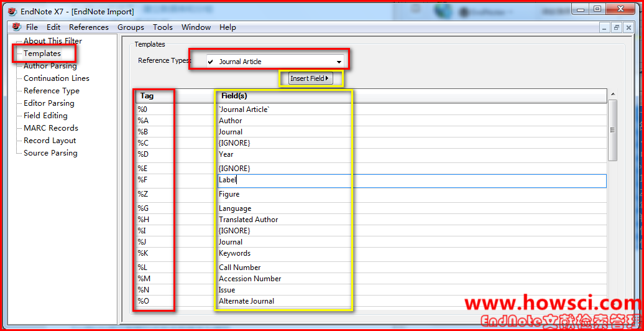Click the EndNote app icon in title bar
The image size is (644, 331).
click(x=12, y=11)
